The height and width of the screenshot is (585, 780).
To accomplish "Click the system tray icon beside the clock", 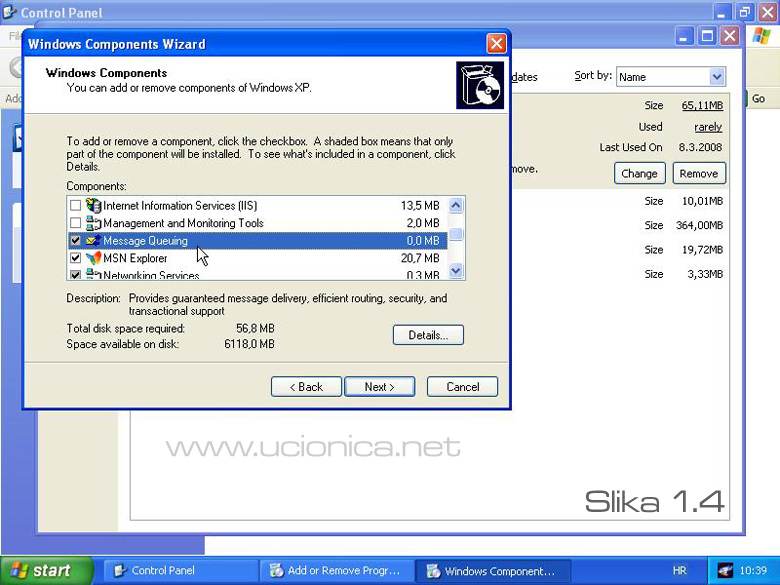I will coord(725,570).
